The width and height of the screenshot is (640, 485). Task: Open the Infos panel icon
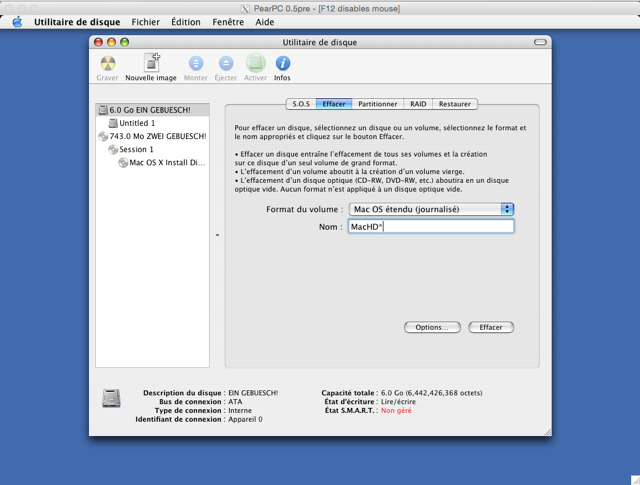(x=282, y=63)
